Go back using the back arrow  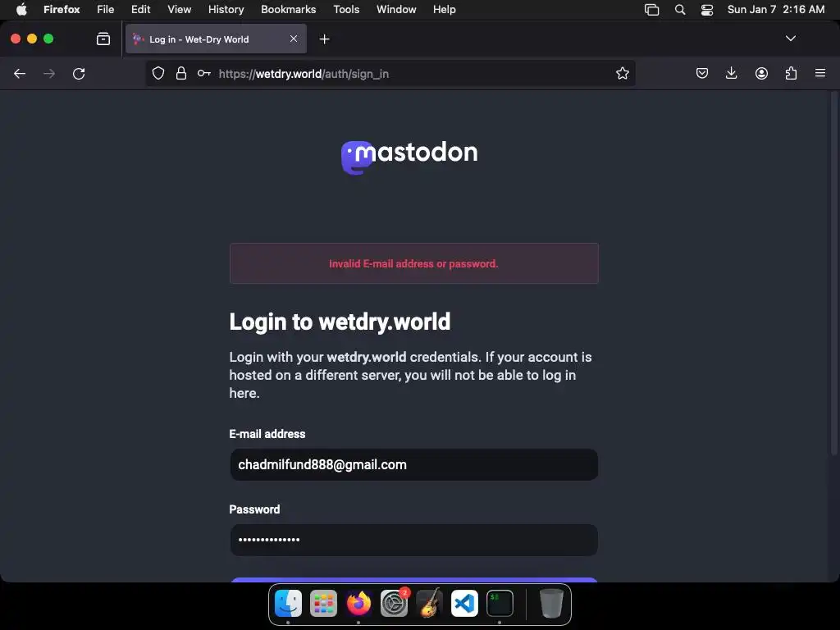pos(20,73)
